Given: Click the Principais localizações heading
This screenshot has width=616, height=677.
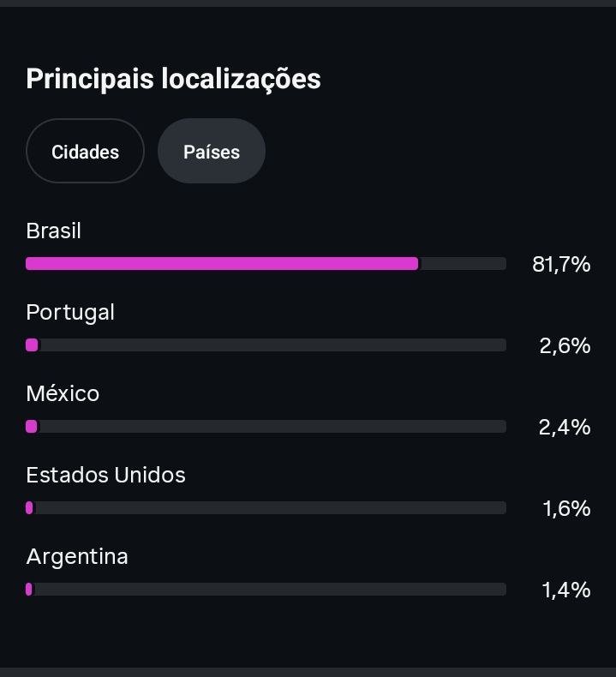Looking at the screenshot, I should click(173, 79).
